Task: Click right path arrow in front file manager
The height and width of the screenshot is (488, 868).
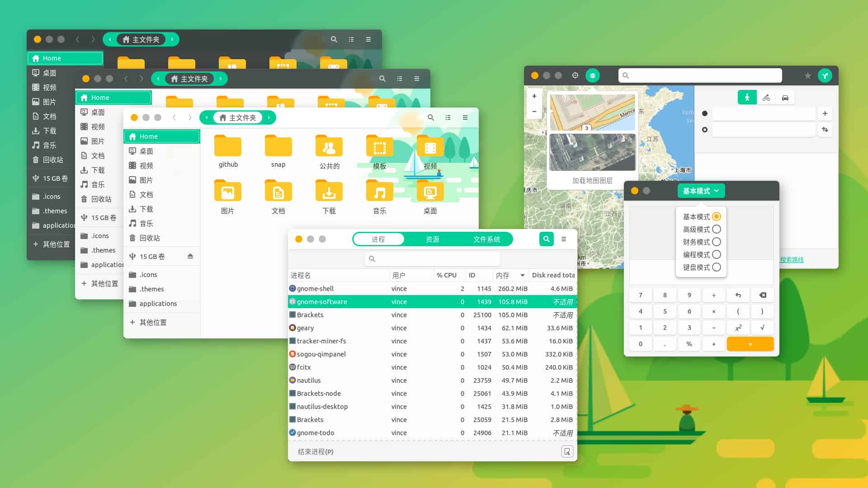Action: pyautogui.click(x=269, y=117)
